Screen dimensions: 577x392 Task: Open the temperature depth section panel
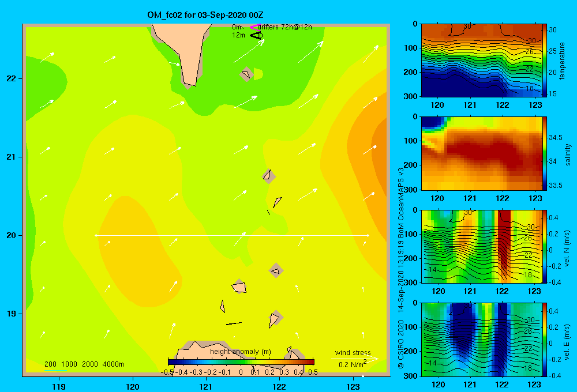coord(481,61)
